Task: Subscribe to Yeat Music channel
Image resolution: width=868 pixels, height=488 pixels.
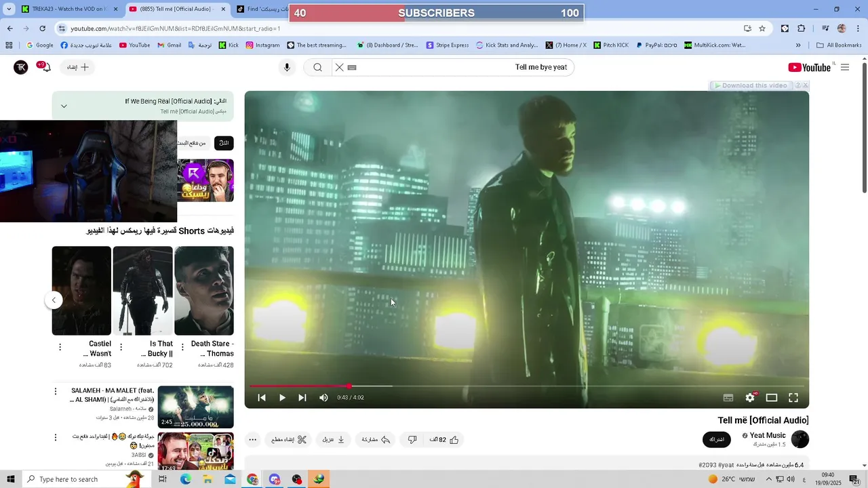Action: 717,440
